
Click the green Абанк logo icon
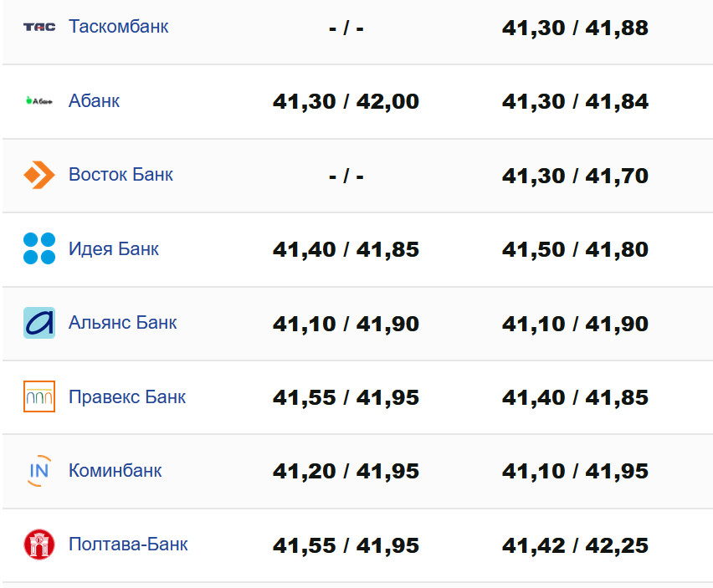(39, 101)
